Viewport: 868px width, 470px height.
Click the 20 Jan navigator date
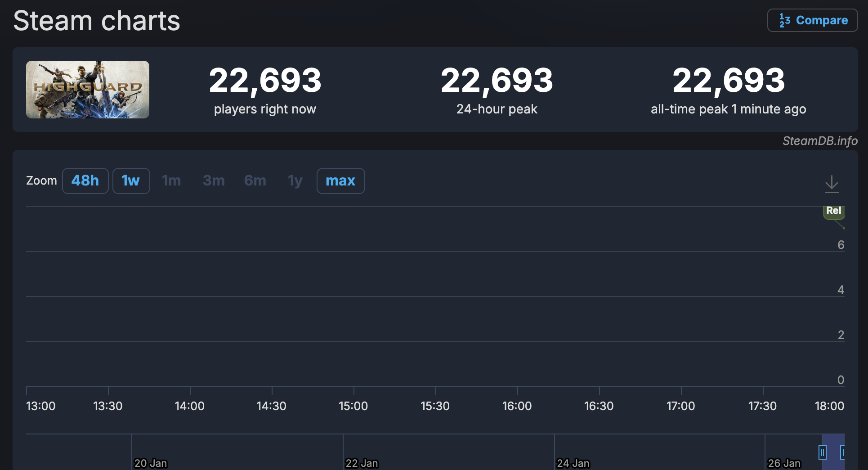point(150,463)
